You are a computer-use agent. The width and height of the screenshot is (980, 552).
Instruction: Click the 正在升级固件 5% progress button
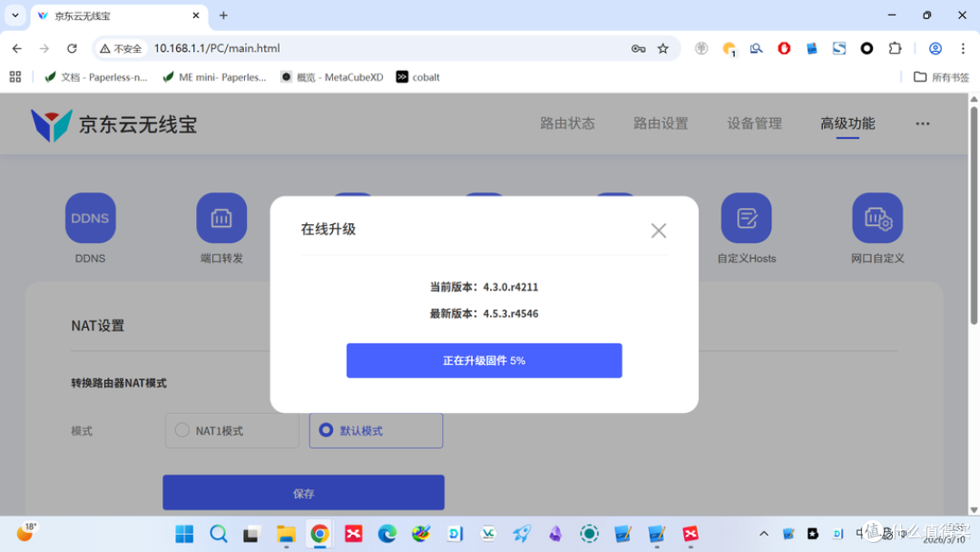485,360
